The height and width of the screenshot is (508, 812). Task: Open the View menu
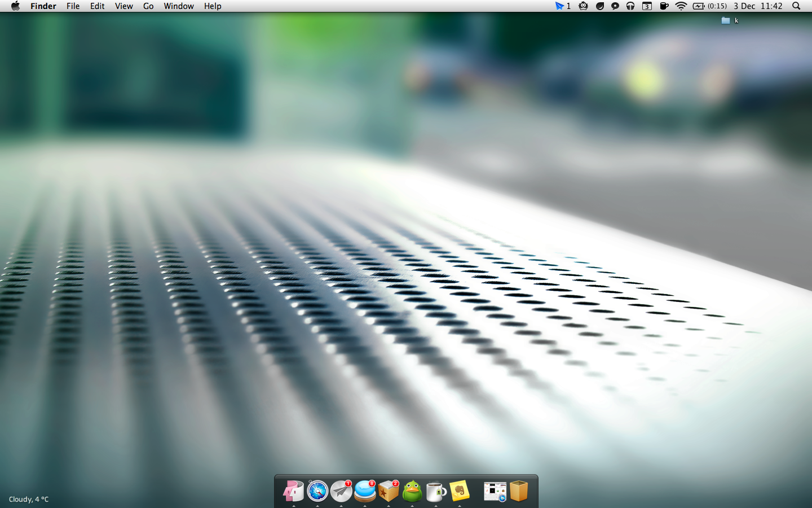point(124,6)
